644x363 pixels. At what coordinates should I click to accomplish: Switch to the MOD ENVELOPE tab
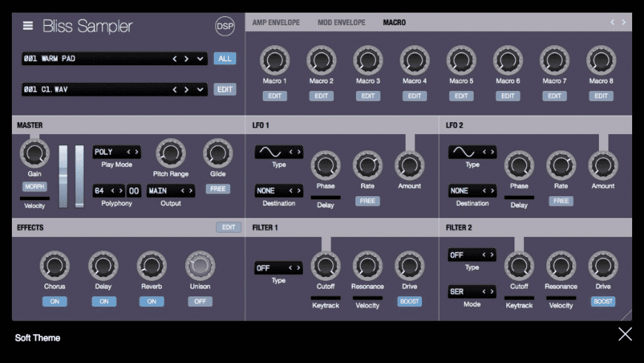pyautogui.click(x=341, y=23)
